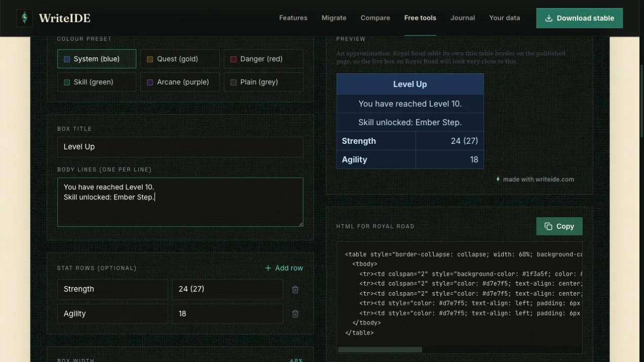Viewport: 644px width, 362px height.
Task: Click the Agility cell in preview table
Action: [x=376, y=159]
